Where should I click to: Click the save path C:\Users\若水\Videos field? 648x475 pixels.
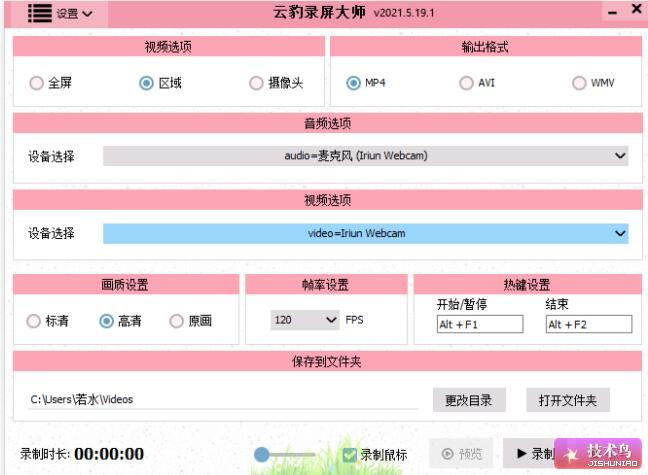[x=223, y=399]
